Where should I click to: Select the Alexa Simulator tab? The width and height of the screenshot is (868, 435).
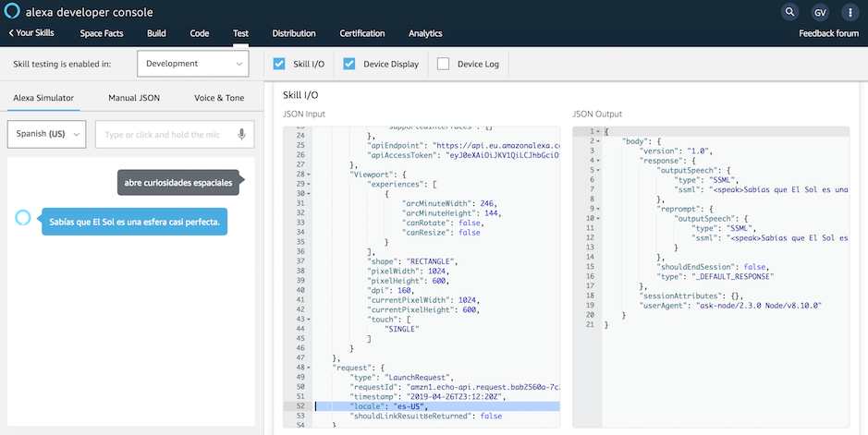[43, 98]
